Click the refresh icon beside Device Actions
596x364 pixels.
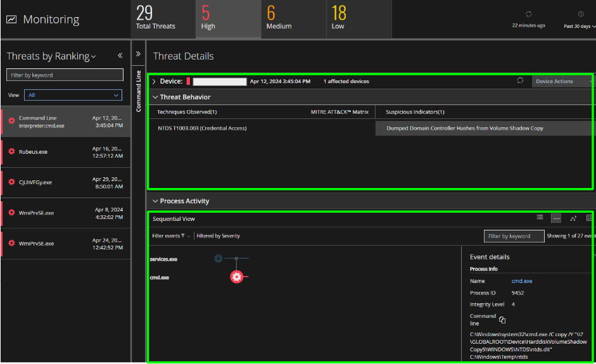520,81
